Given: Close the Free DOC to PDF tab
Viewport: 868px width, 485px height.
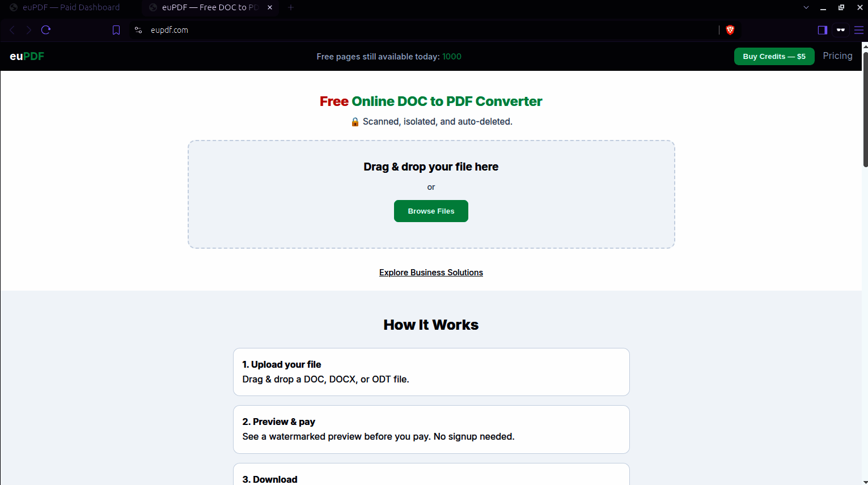Looking at the screenshot, I should click(270, 7).
